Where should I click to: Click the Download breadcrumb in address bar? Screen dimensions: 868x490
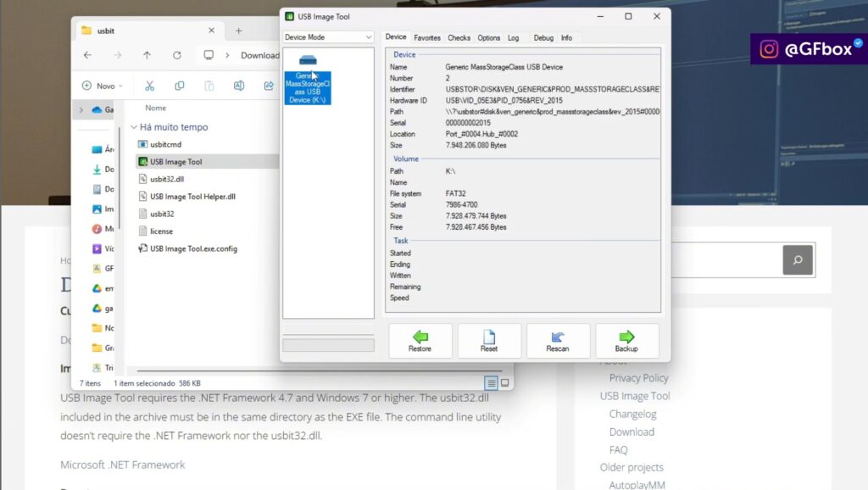259,55
